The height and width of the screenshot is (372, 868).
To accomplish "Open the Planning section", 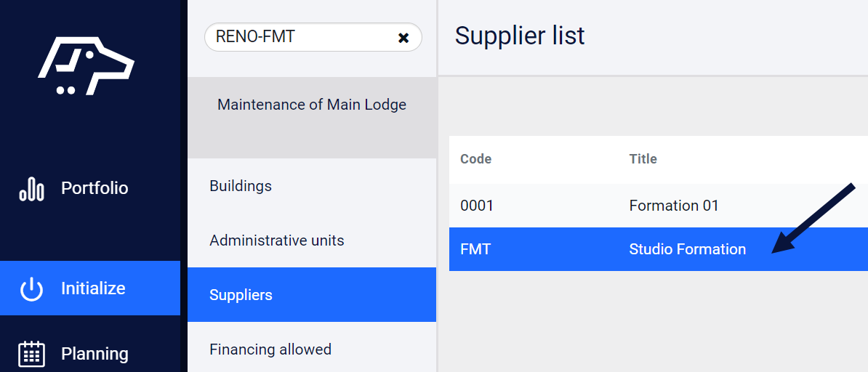I will [90, 354].
